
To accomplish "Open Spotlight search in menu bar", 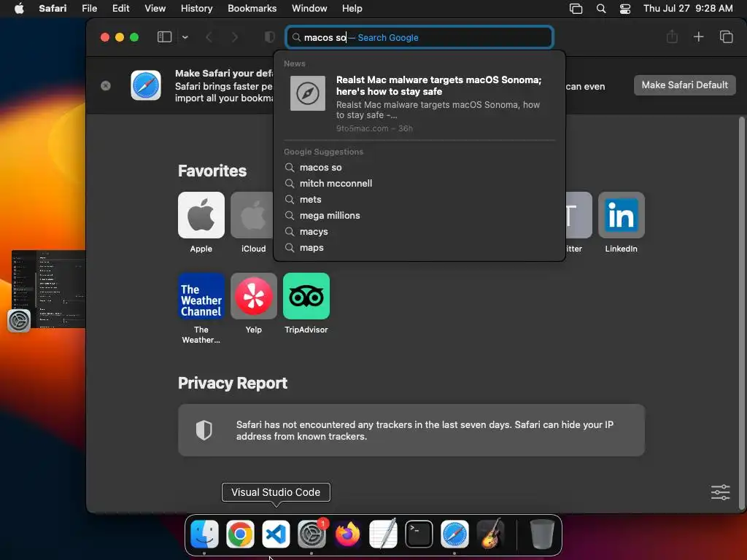I will (x=601, y=9).
